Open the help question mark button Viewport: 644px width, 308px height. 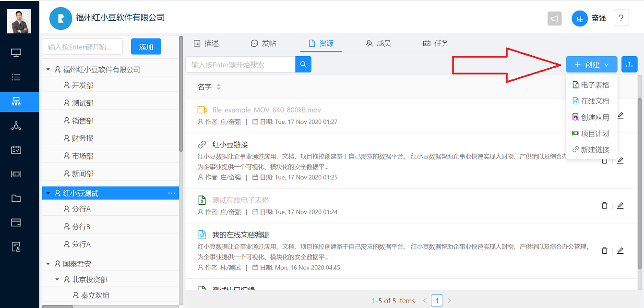(621, 18)
